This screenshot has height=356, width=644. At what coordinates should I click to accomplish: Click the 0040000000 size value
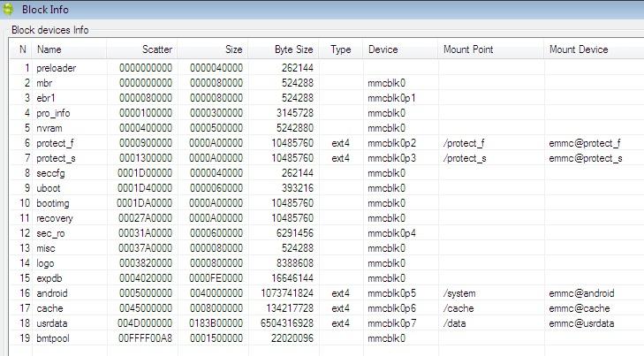(x=216, y=293)
